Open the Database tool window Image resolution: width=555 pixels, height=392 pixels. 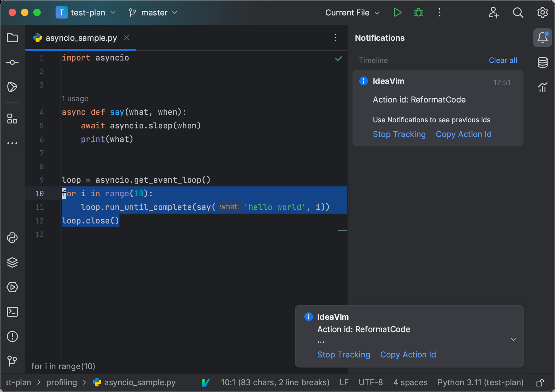[542, 62]
